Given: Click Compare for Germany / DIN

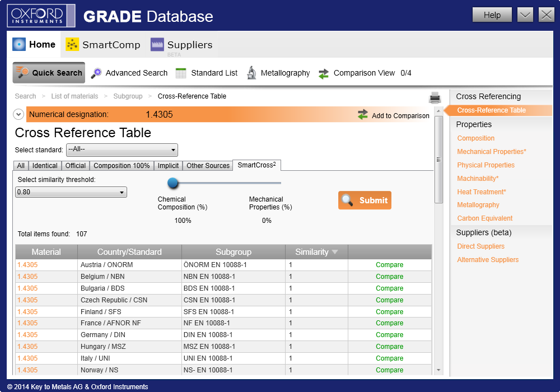Looking at the screenshot, I should tap(389, 335).
